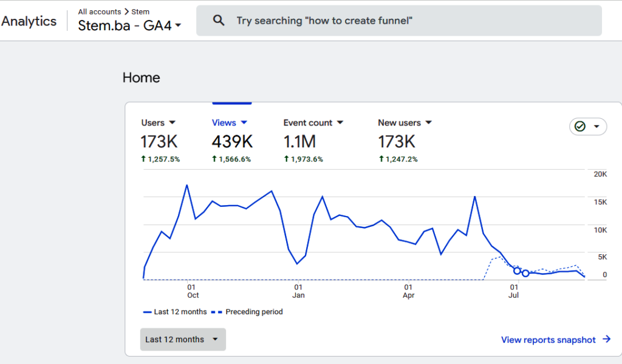Select the Users 173K metric tab
Image resolution: width=622 pixels, height=364 pixels.
[159, 141]
